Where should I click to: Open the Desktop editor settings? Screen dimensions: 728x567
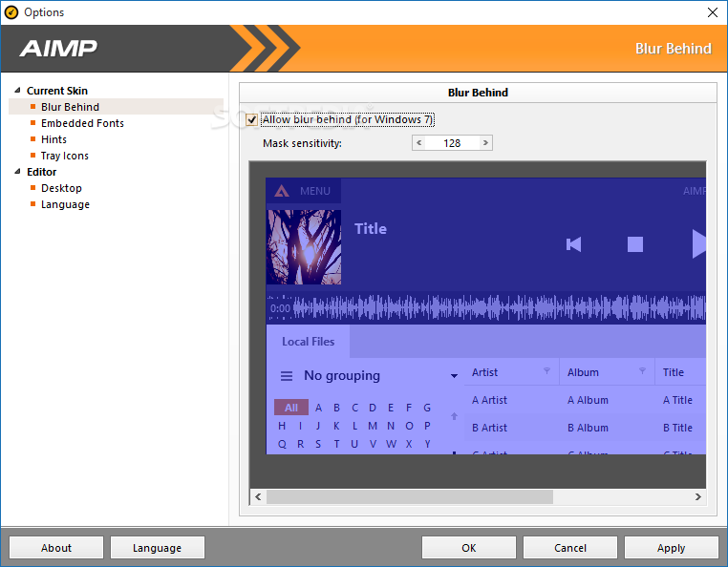tap(61, 188)
